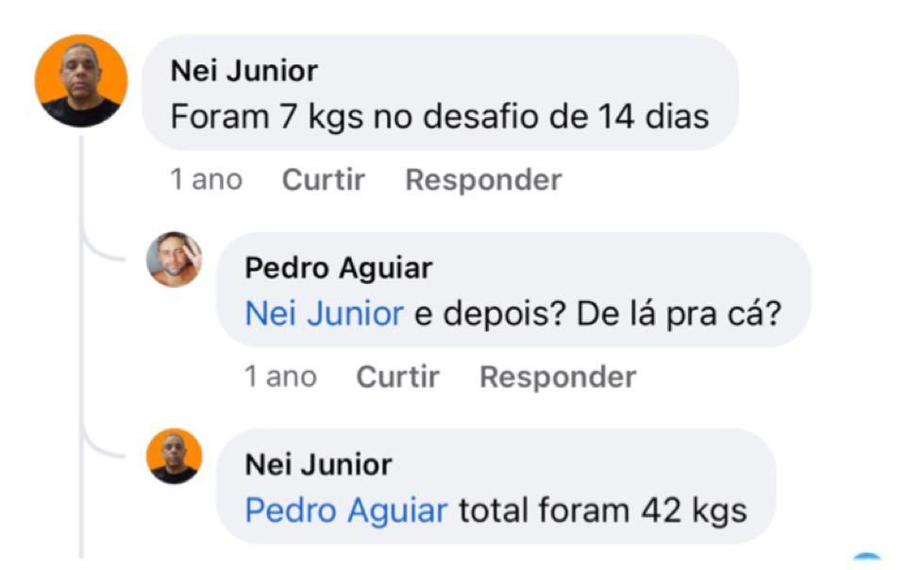This screenshot has width=924, height=570.
Task: Click the "e depois? De lá pra cá?" text
Action: [597, 313]
